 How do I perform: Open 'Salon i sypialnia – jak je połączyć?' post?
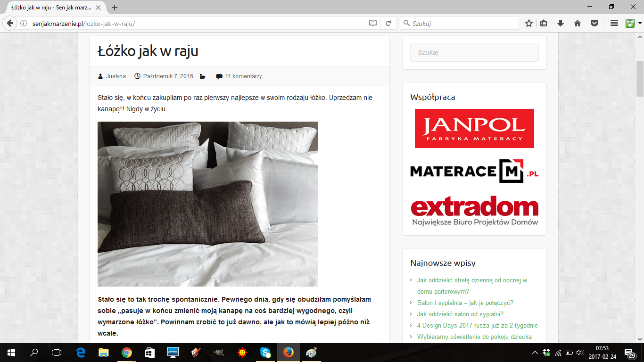point(465,303)
